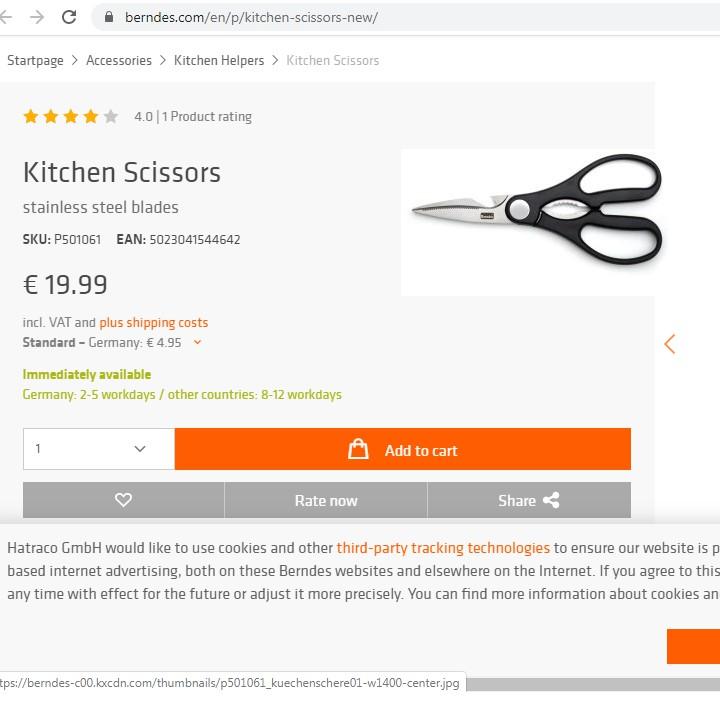Expand the Standard shipping cost options
The width and height of the screenshot is (720, 720).
(197, 342)
